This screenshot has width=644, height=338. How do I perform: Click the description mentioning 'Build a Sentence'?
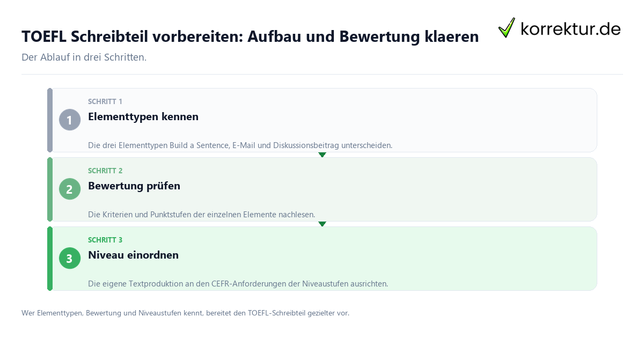pyautogui.click(x=240, y=145)
